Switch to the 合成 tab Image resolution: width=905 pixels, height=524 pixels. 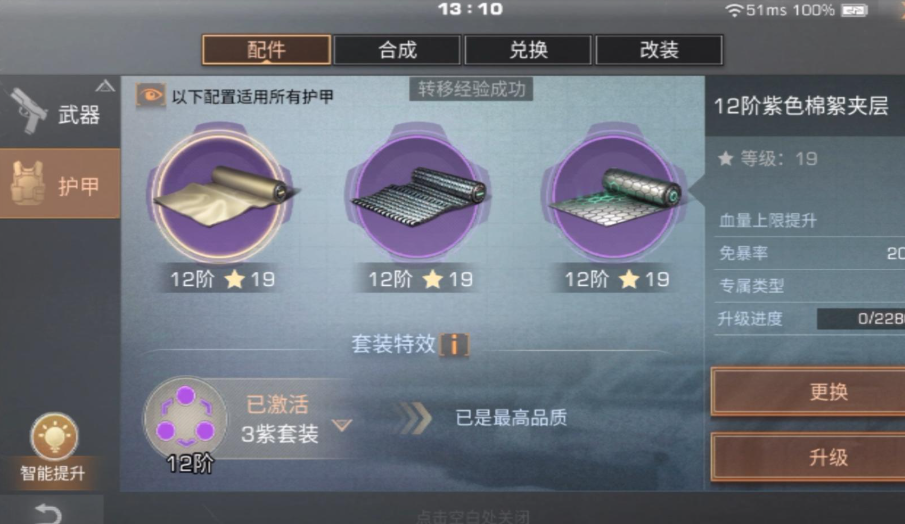point(397,50)
